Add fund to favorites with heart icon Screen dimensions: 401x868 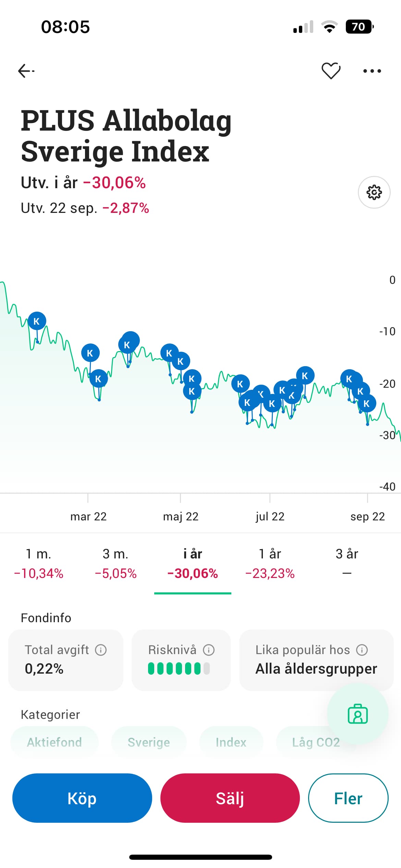[x=331, y=71]
